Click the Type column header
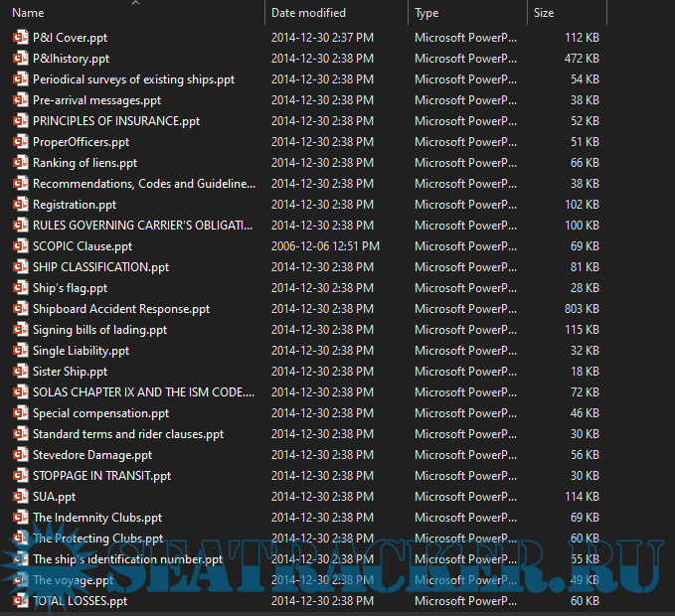 426,13
